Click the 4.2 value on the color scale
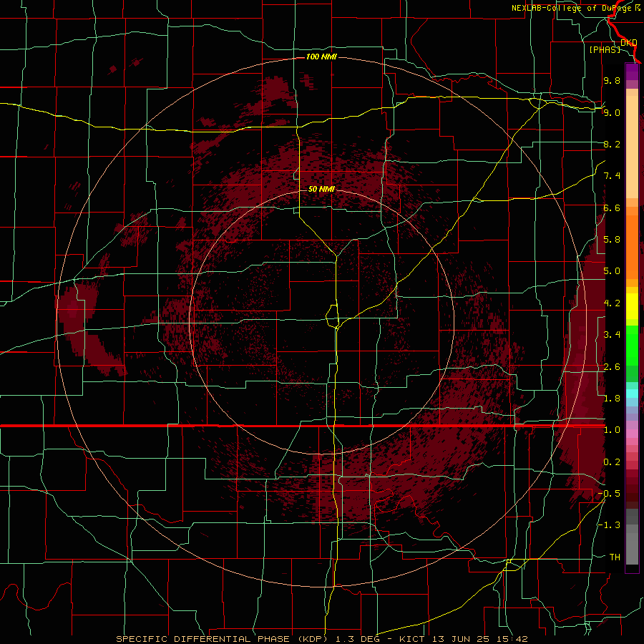644x644 pixels. [612, 303]
